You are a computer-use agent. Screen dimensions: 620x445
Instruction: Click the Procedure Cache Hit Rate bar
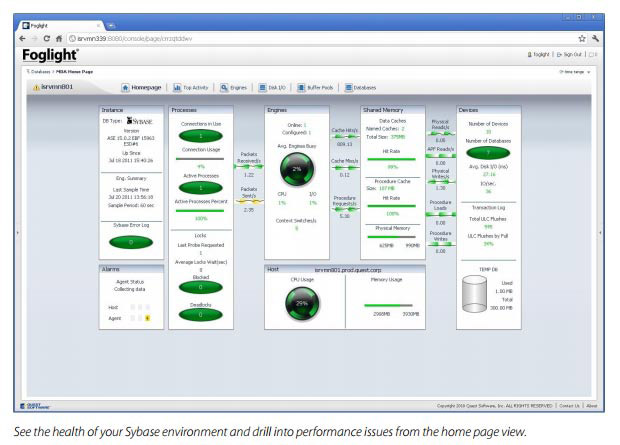[x=391, y=206]
